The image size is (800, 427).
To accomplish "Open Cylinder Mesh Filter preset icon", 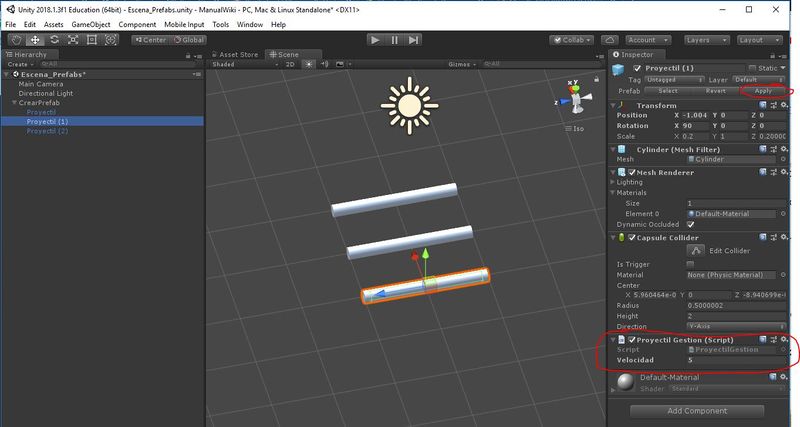I will [773, 149].
